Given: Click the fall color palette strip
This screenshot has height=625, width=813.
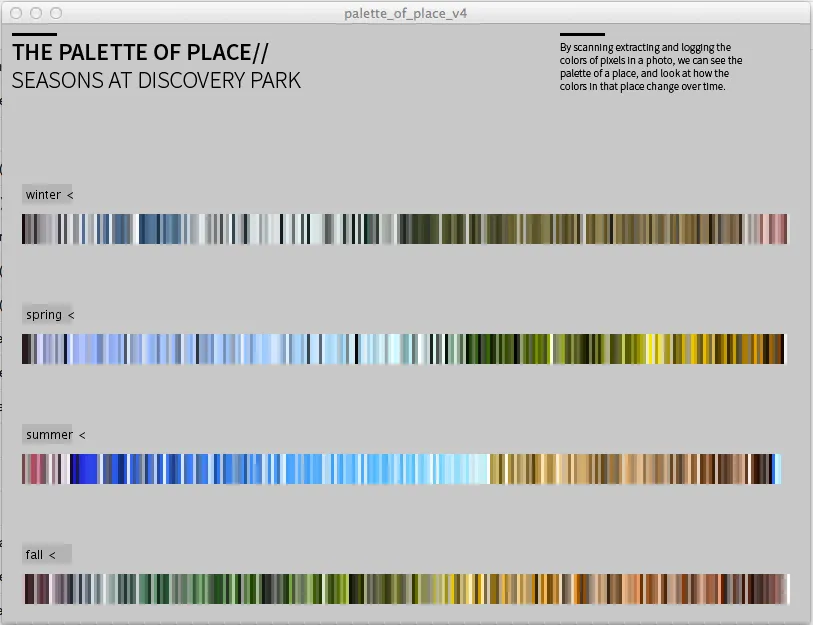Looking at the screenshot, I should (407, 589).
